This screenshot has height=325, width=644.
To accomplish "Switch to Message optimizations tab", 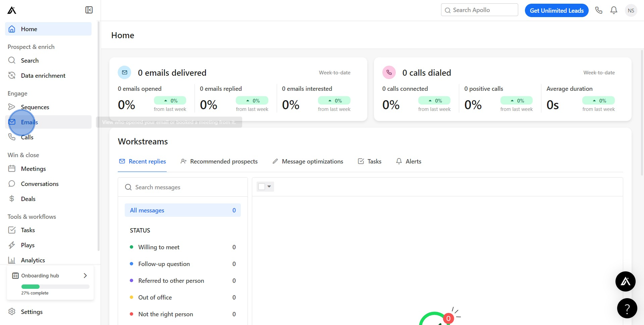I will (308, 161).
